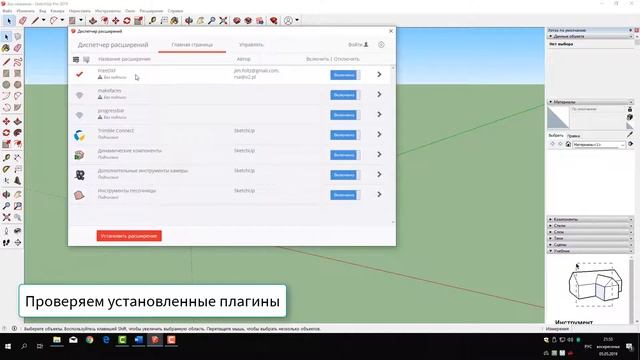This screenshot has height=360, width=640.
Task: Toggle the FreeDXF extension enabled switch
Action: (x=345, y=75)
